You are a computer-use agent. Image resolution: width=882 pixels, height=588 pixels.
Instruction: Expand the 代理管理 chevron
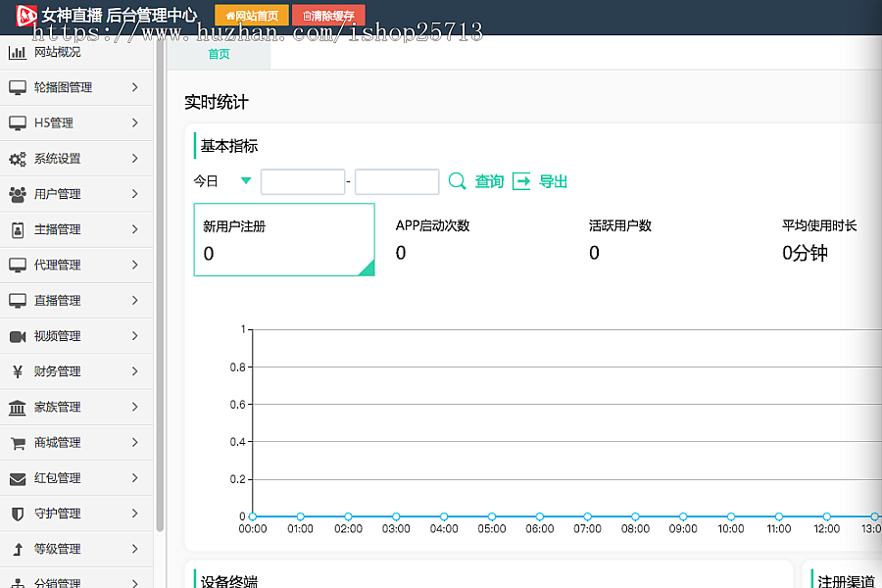tap(135, 265)
